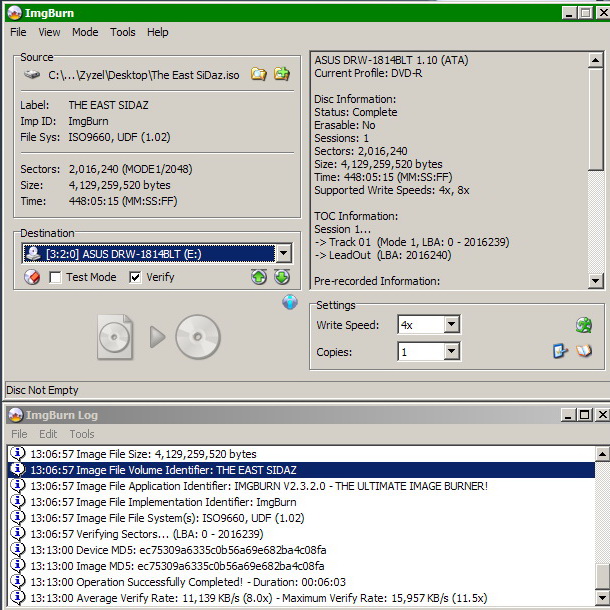Click the hard drive icon beside source path
Screen dimensions: 610x610
click(32, 74)
